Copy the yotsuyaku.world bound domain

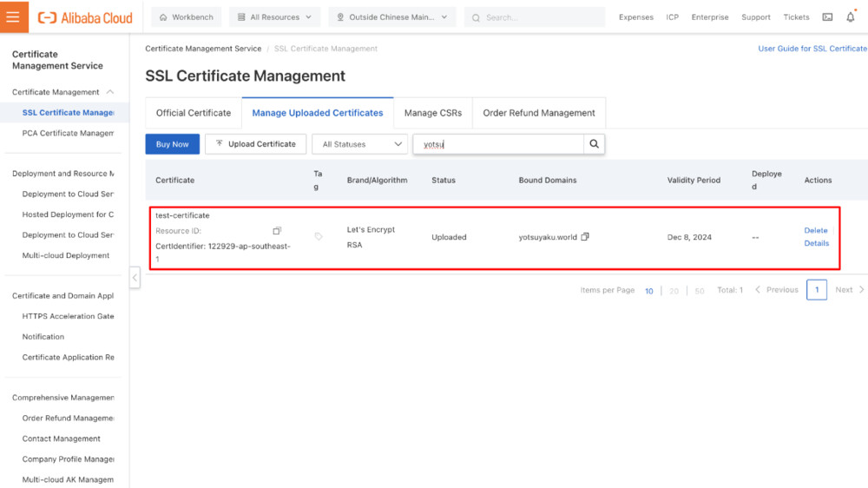click(585, 236)
